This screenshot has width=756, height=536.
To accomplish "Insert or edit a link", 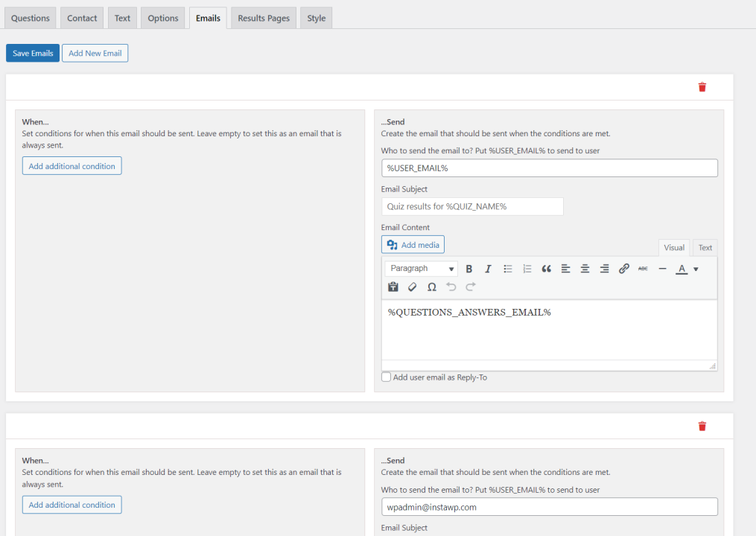I will click(623, 269).
